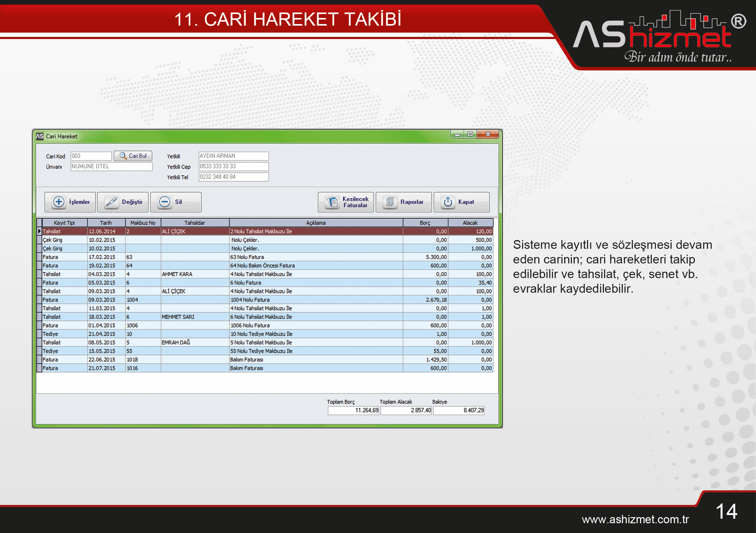Click the row selector arrow of first row
Screen dimensions: 756x533
click(39, 231)
